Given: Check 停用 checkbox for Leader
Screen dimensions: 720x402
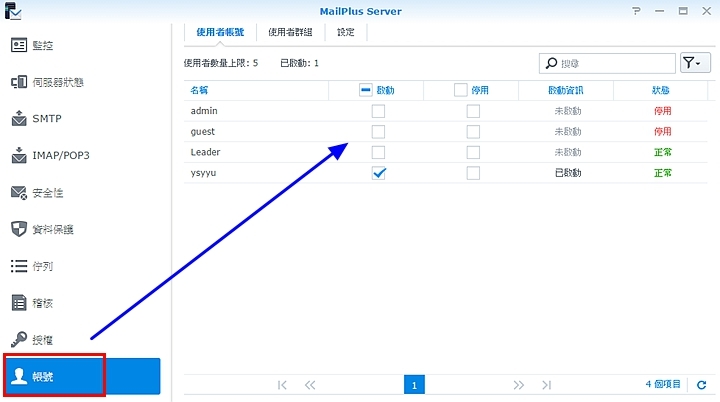Looking at the screenshot, I should (x=473, y=153).
